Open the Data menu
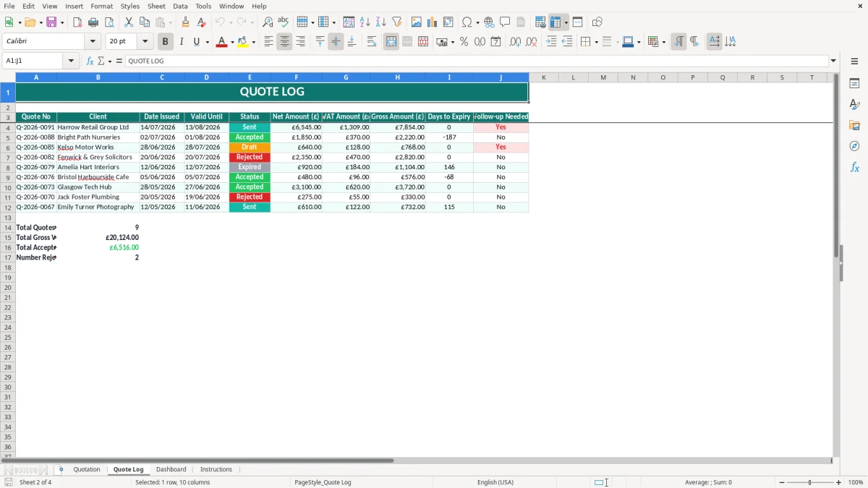Screen dimensions: 868x488 tap(180, 7)
